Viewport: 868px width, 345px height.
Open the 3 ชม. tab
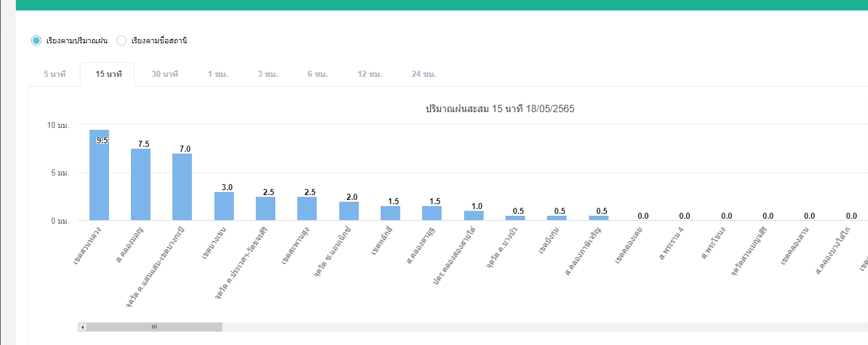[x=267, y=74]
